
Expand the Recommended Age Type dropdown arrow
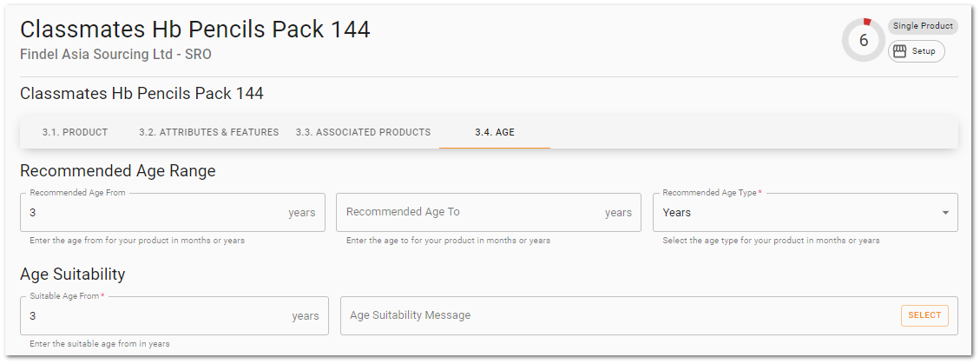tap(945, 213)
